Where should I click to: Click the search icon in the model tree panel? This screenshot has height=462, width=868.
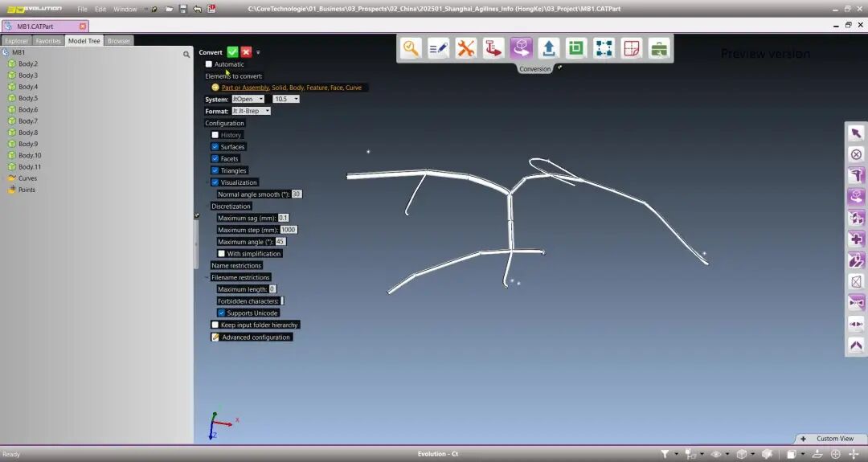point(186,55)
